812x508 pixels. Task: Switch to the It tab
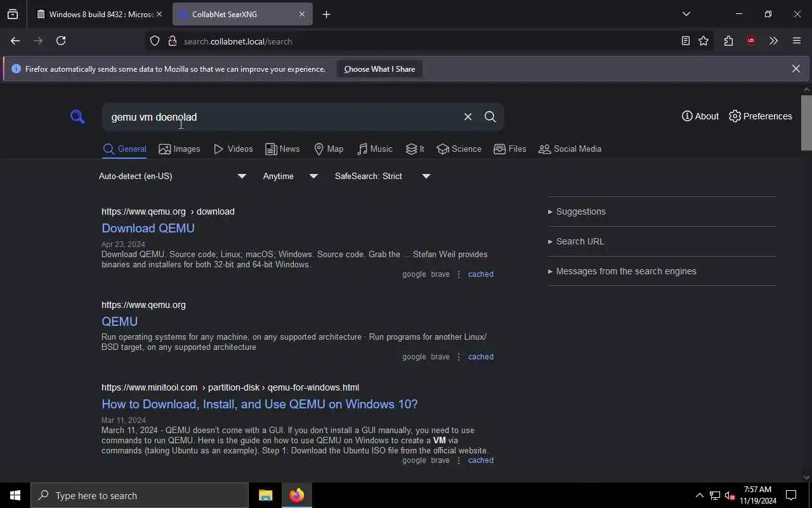pos(415,149)
